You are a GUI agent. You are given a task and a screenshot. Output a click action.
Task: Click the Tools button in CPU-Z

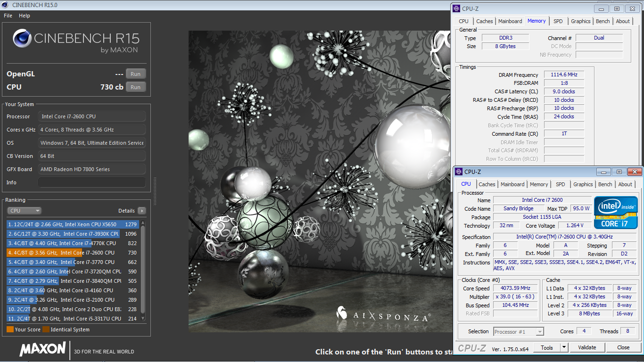[x=547, y=347]
